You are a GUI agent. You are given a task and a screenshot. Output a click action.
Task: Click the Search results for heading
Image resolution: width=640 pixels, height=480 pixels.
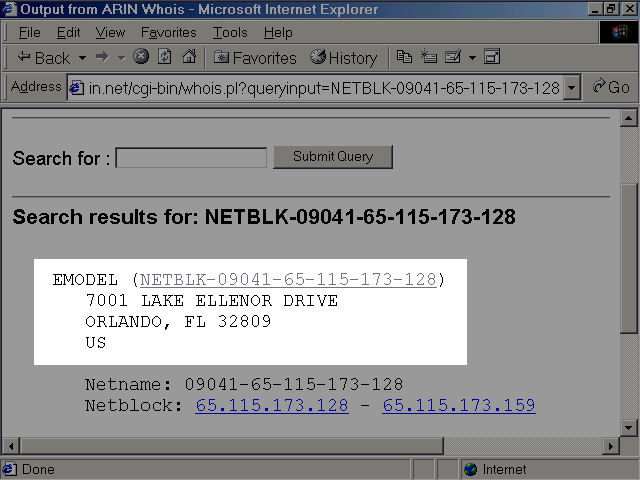tap(264, 217)
